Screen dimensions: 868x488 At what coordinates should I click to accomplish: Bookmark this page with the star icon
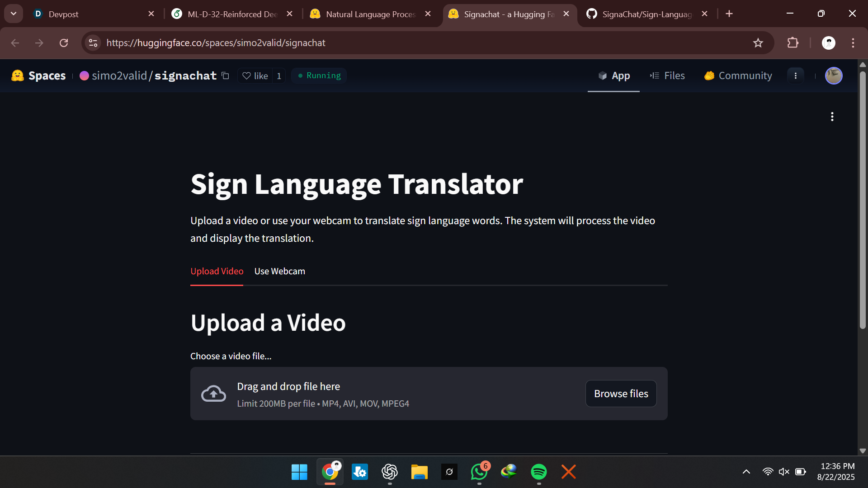click(758, 43)
